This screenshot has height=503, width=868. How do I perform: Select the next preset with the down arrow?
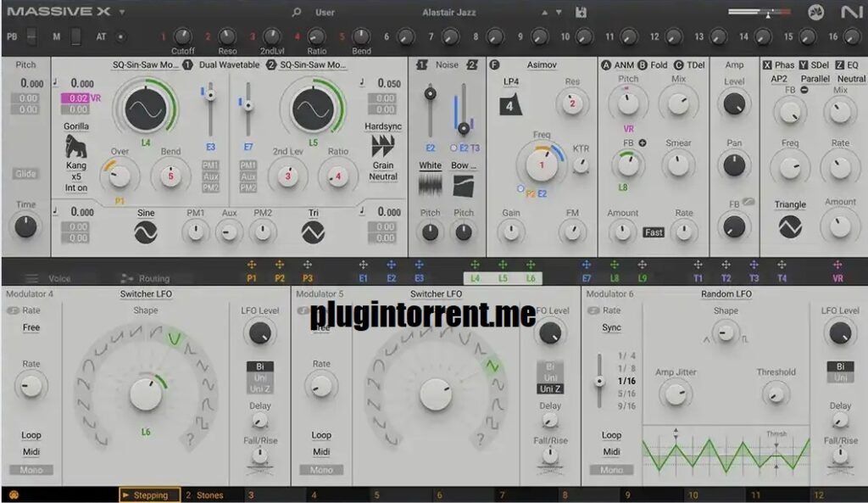coord(559,12)
